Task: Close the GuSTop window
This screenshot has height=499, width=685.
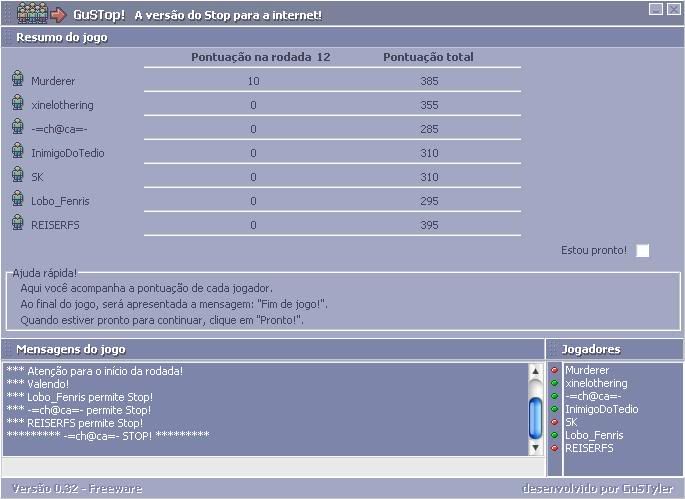Action: coord(673,9)
